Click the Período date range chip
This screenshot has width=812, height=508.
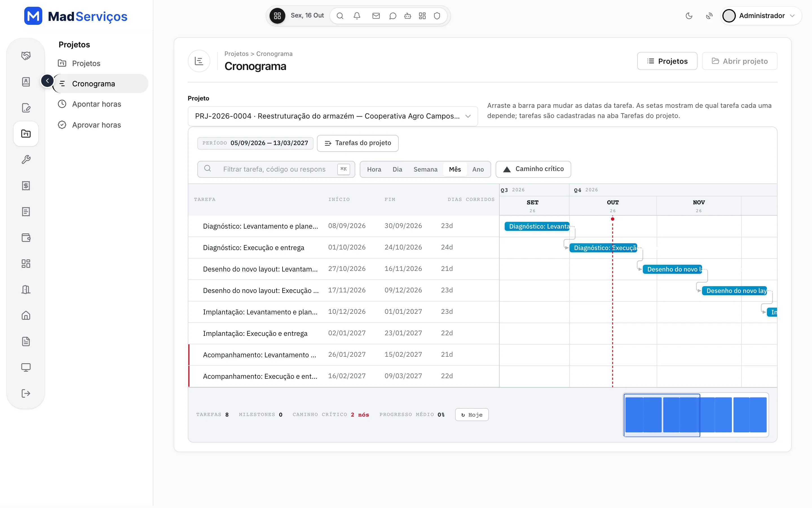[255, 143]
